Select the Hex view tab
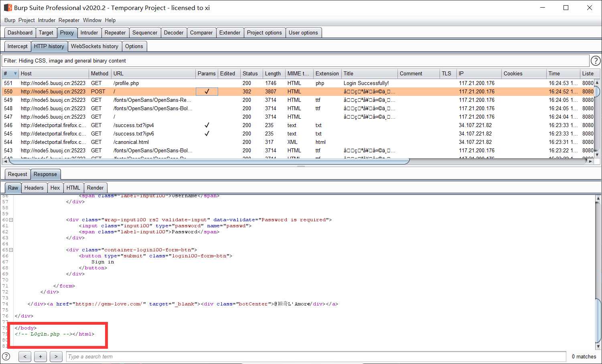This screenshot has width=602, height=364. pyautogui.click(x=55, y=188)
